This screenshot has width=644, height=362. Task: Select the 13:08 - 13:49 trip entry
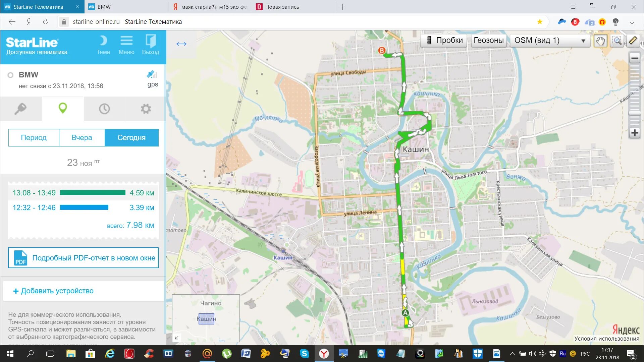pyautogui.click(x=83, y=193)
